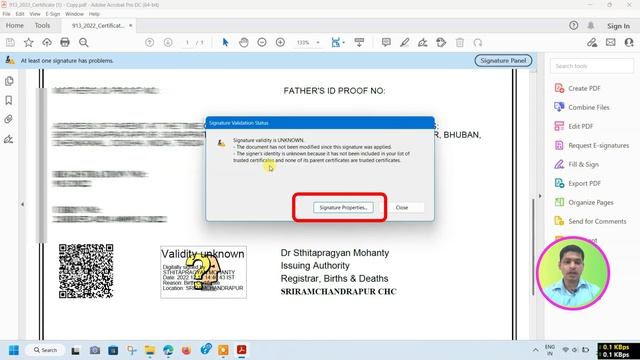This screenshot has height=360, width=640.
Task: Open page thumbnails panel icon
Action: tap(9, 81)
